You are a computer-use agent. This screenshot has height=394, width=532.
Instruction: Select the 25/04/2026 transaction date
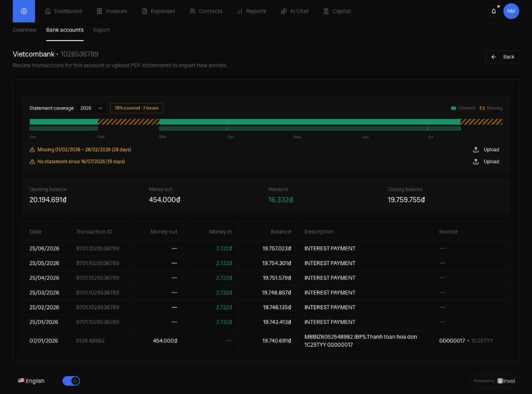tap(44, 278)
